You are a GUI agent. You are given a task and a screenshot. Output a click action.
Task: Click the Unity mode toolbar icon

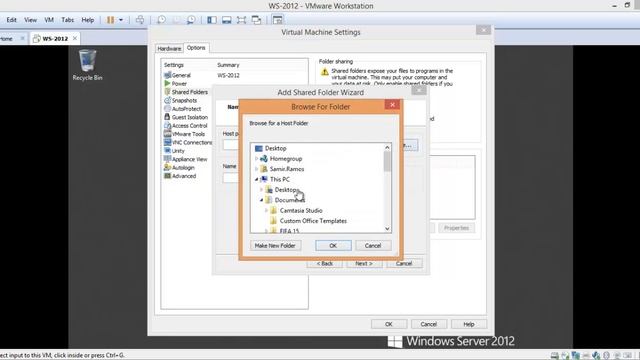(x=256, y=20)
